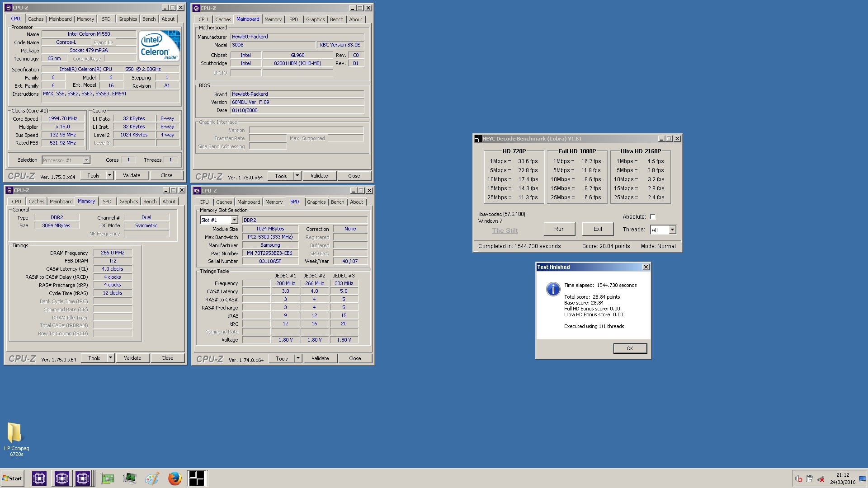Open the first CPU-Z taskbar button

point(39,478)
